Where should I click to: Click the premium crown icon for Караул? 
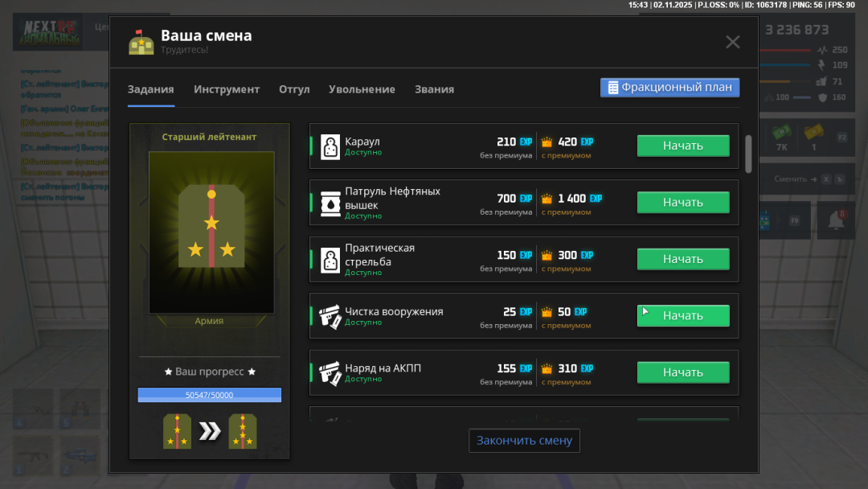coord(547,142)
